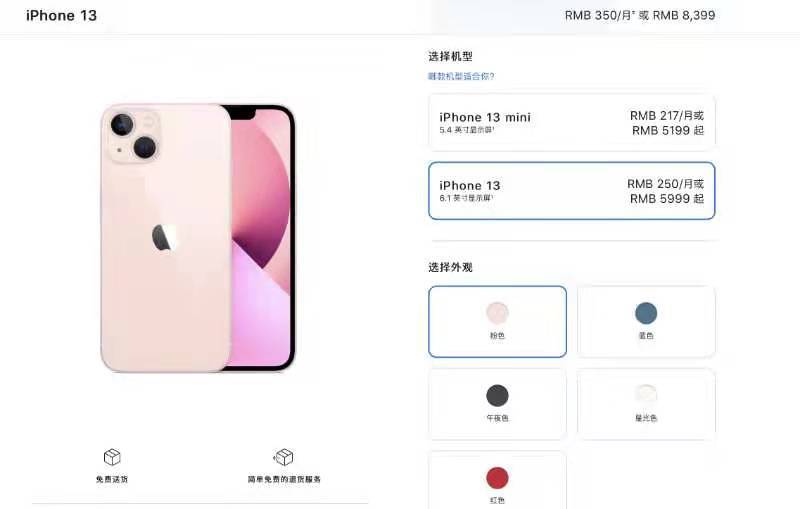
Task: Select the iPhone 13 6.1-inch model option
Action: pyautogui.click(x=571, y=191)
